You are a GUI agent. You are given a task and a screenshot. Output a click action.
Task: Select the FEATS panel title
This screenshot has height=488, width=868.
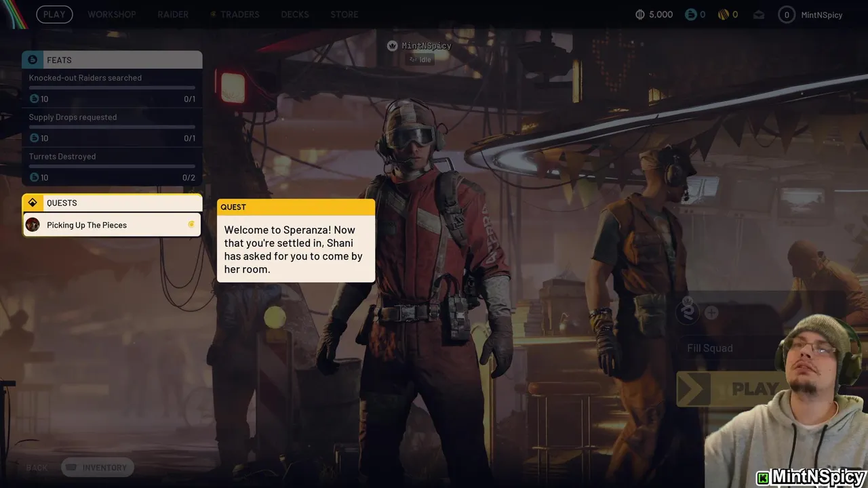[59, 60]
